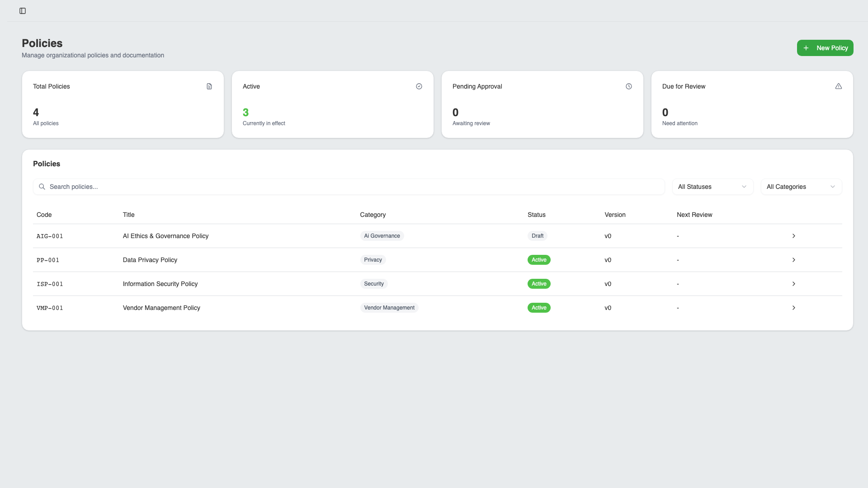Click the Draft status badge on AIG-001
This screenshot has height=488, width=868.
[537, 235]
